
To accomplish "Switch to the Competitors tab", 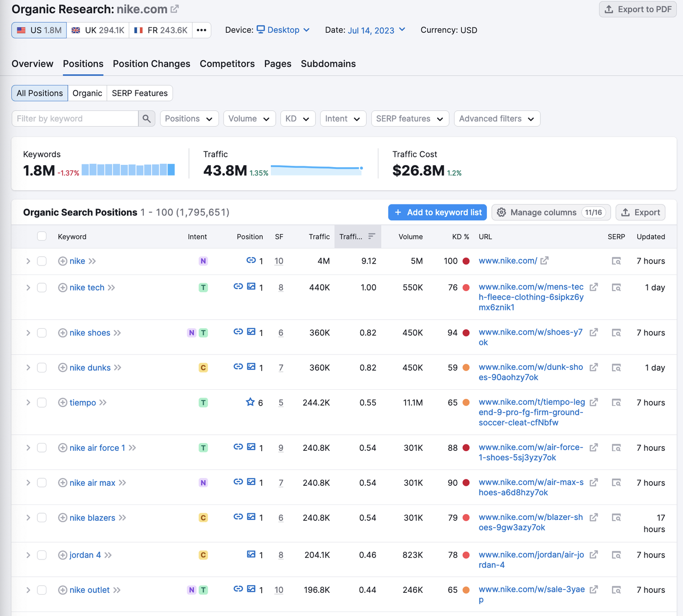I will point(227,64).
